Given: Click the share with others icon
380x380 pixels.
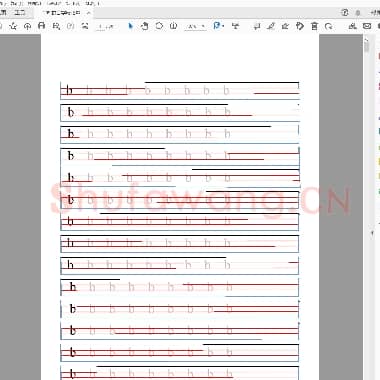Looking at the screenshot, I should (352, 26).
